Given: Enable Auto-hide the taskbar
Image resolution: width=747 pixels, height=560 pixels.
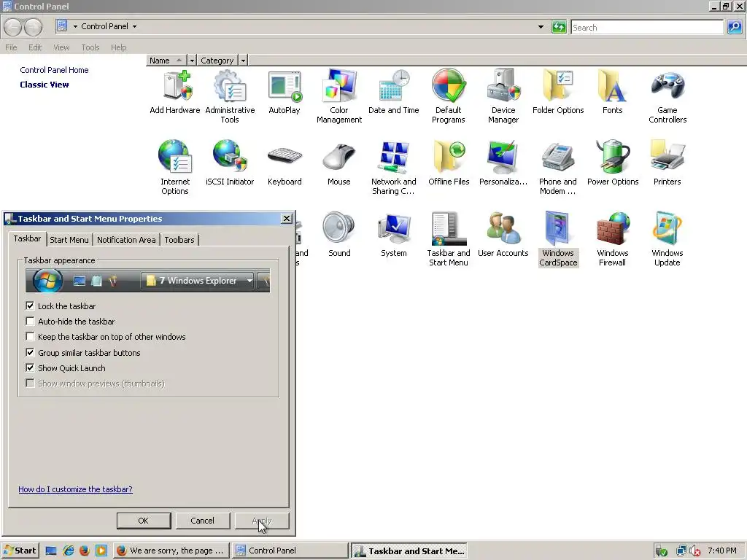Looking at the screenshot, I should (x=30, y=321).
